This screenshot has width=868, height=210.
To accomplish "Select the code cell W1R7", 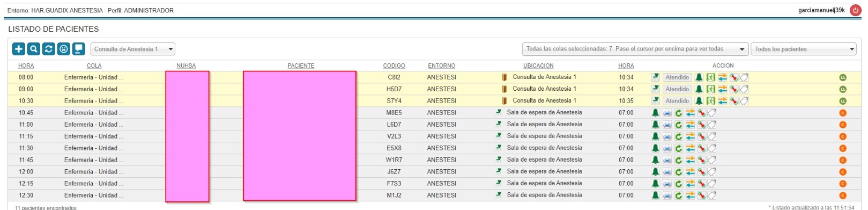I will pos(394,160).
